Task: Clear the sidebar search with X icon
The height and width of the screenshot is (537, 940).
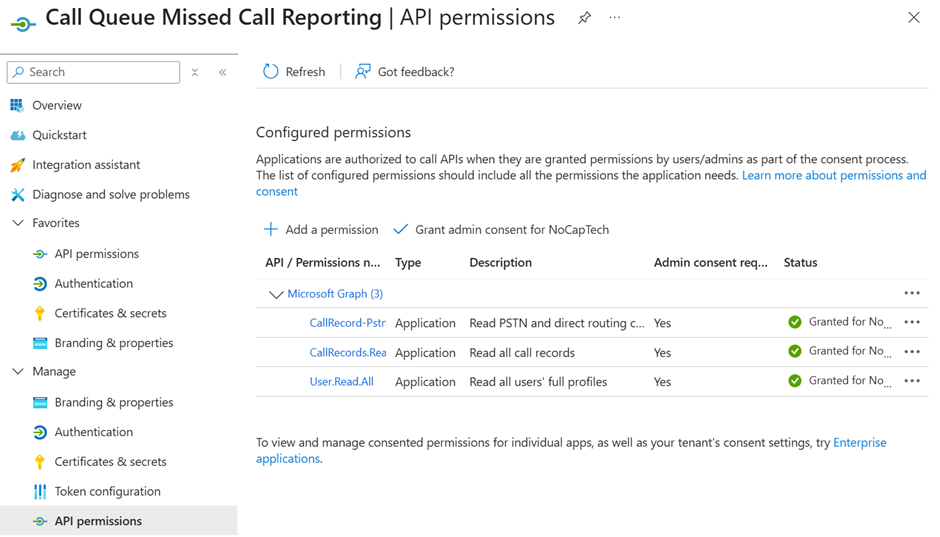Action: pyautogui.click(x=195, y=72)
